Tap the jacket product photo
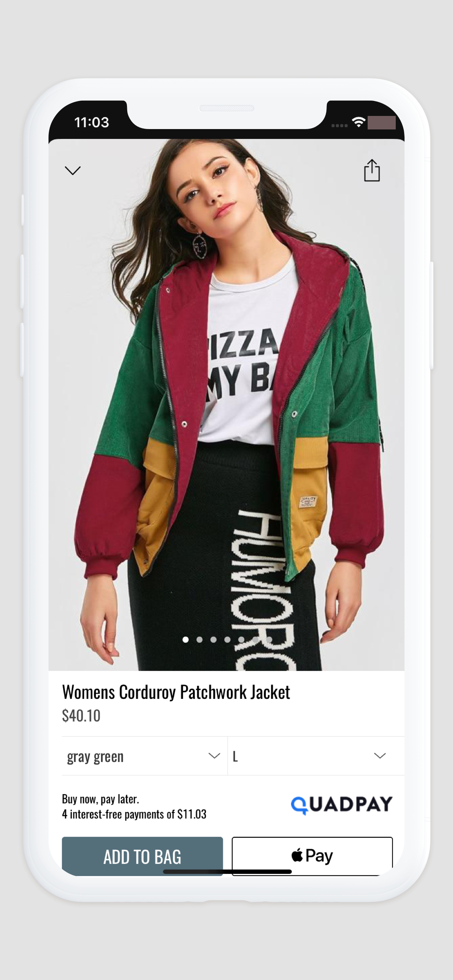453x980 pixels. click(x=226, y=405)
